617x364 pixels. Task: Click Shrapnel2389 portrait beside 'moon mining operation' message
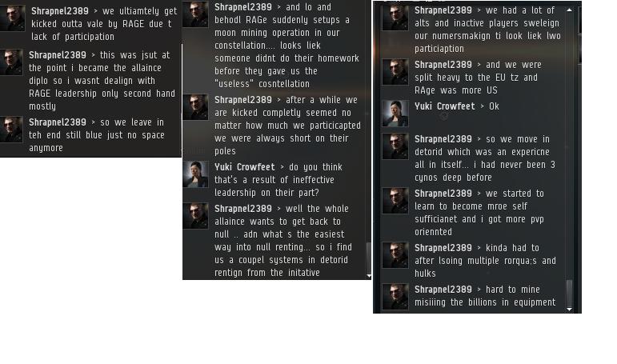pyautogui.click(x=195, y=14)
